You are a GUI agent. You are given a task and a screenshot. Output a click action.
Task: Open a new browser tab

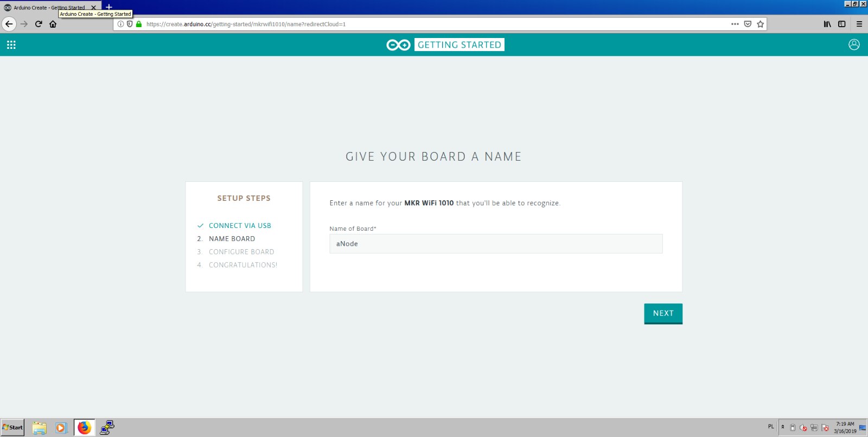tap(109, 7)
